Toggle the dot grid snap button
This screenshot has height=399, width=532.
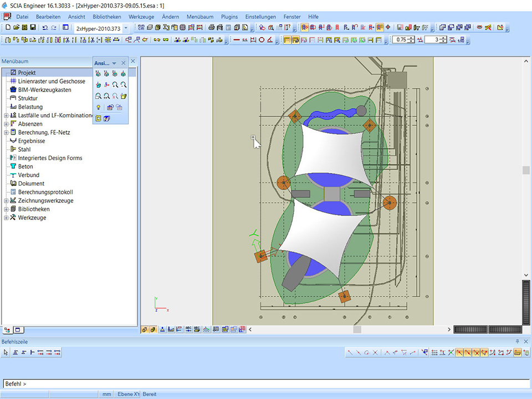(x=434, y=352)
